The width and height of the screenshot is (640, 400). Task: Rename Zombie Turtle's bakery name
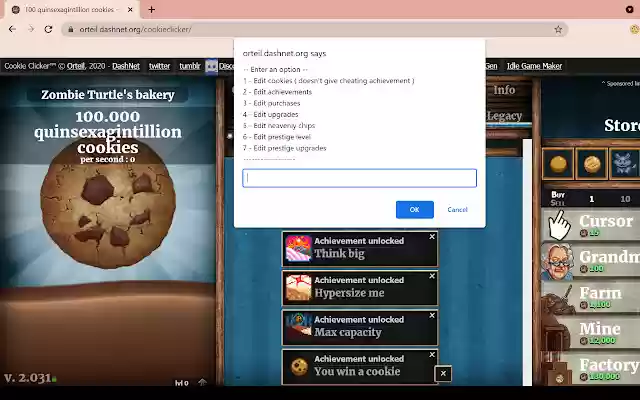108,95
